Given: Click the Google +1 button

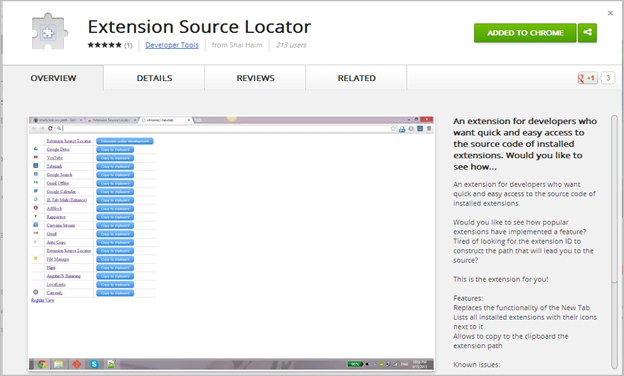Looking at the screenshot, I should tap(587, 78).
